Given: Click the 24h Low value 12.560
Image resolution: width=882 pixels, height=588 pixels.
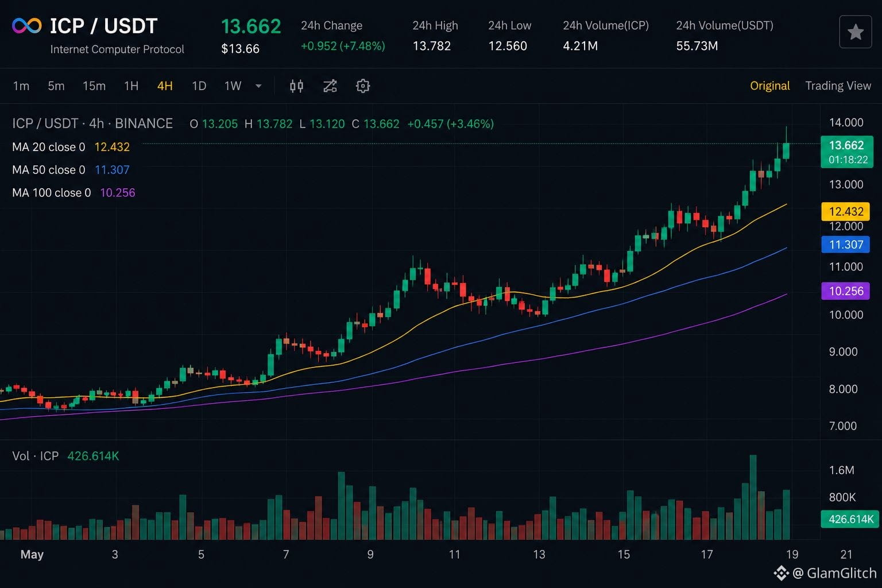Looking at the screenshot, I should (508, 46).
